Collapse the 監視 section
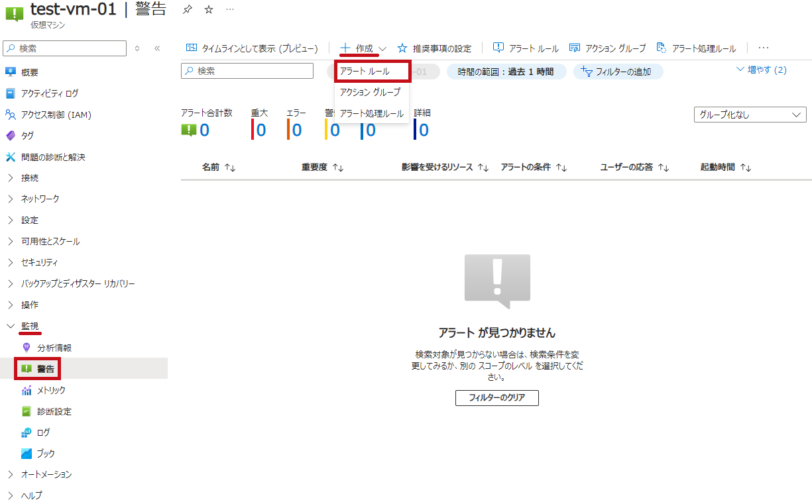The width and height of the screenshot is (812, 504). tap(11, 326)
